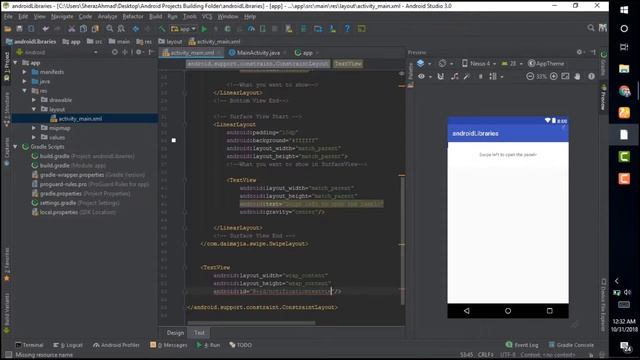Open the Preview panel settings gear
The width and height of the screenshot is (640, 360).
[579, 52]
